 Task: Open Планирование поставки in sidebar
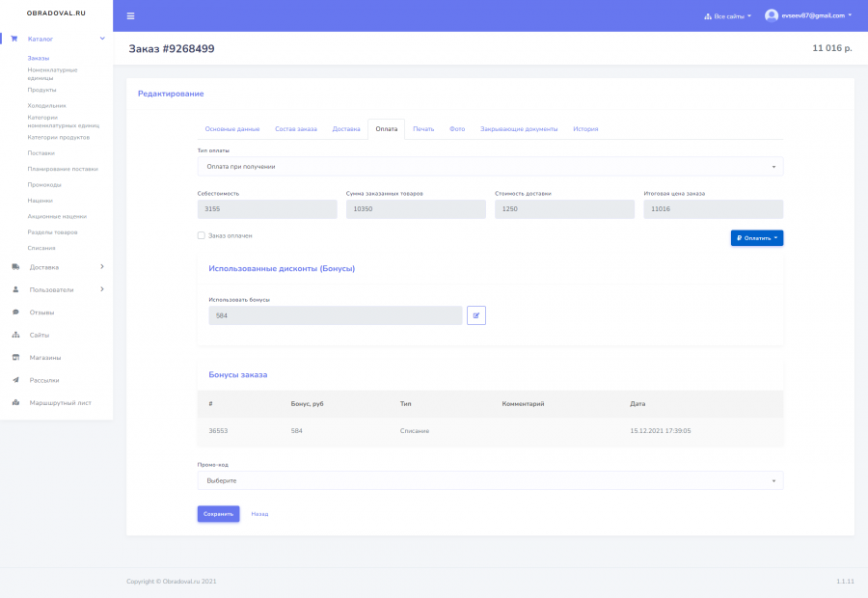[63, 169]
